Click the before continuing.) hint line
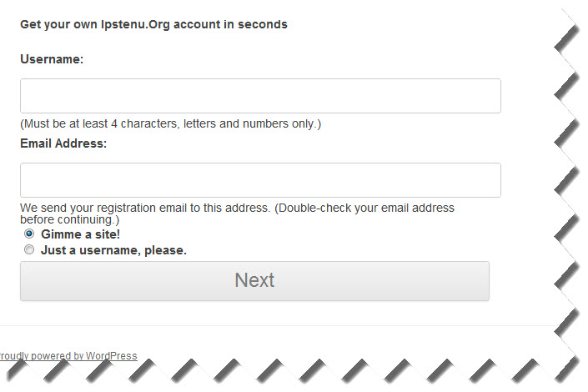This screenshot has height=392, width=588. coord(70,219)
